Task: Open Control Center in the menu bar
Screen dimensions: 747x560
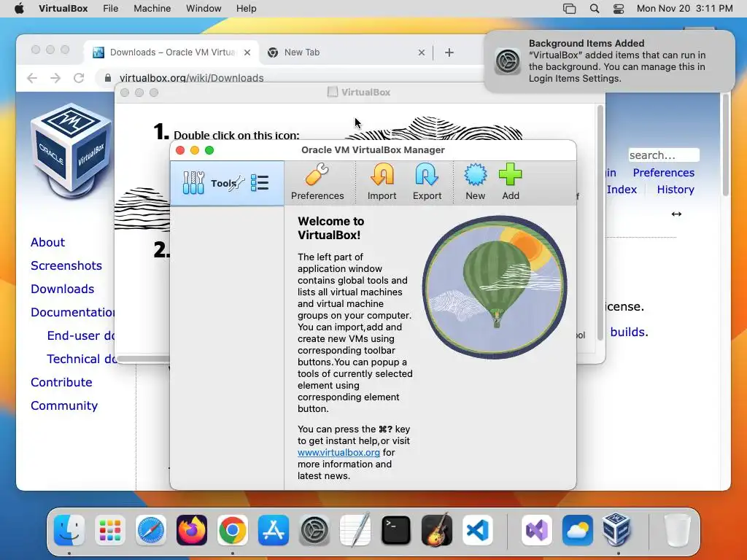Action: 619,9
